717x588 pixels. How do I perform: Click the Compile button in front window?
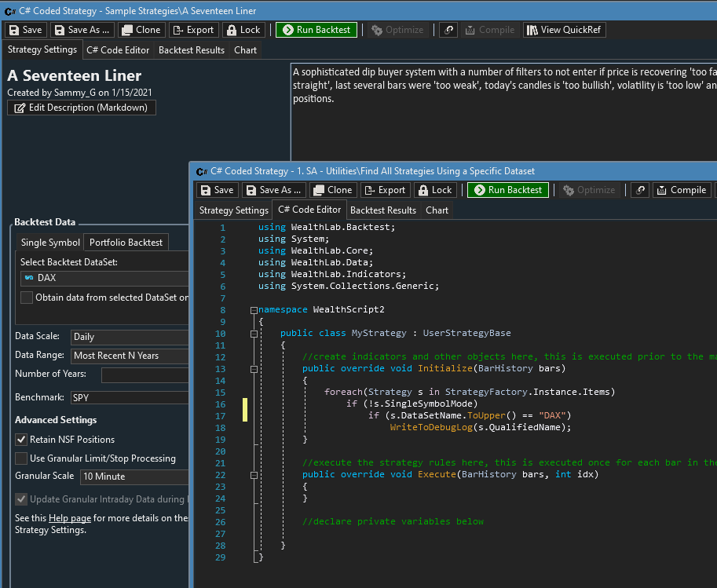click(x=681, y=190)
